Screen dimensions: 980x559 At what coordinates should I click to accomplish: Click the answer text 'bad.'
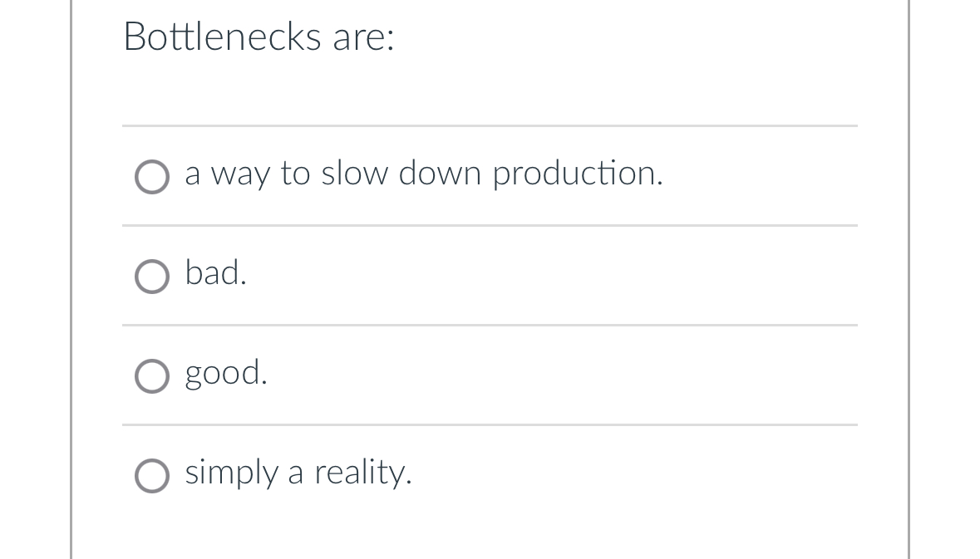coord(214,274)
